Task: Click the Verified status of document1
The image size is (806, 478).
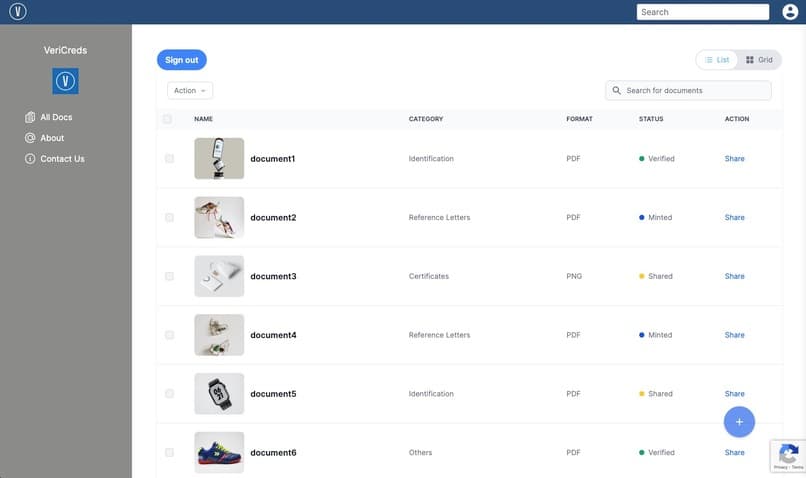Action: pos(656,158)
